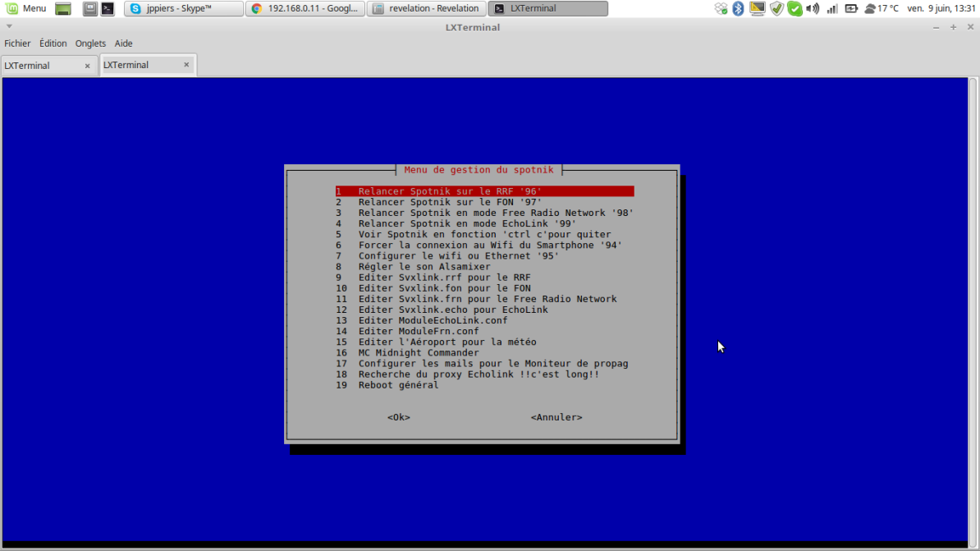Open the Dropbox tray icon

click(721, 8)
